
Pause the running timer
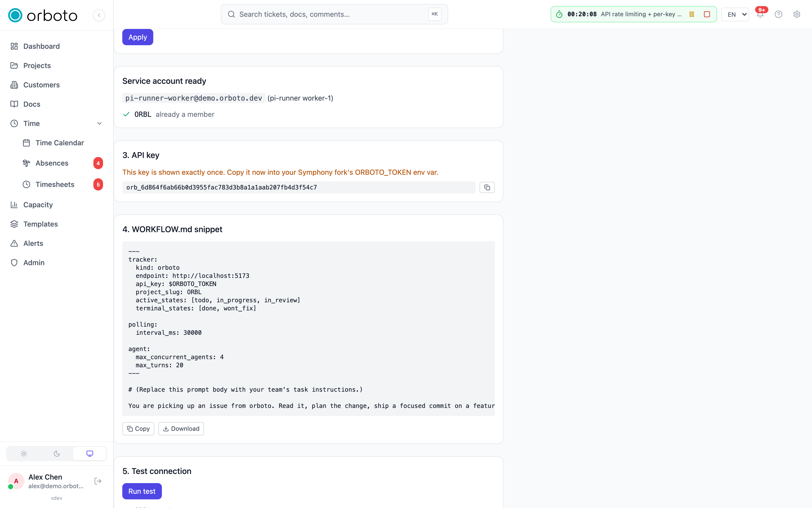coord(691,14)
